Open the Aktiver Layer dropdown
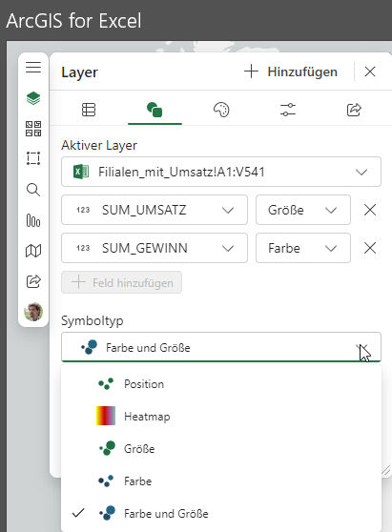The height and width of the screenshot is (532, 392). click(x=221, y=172)
